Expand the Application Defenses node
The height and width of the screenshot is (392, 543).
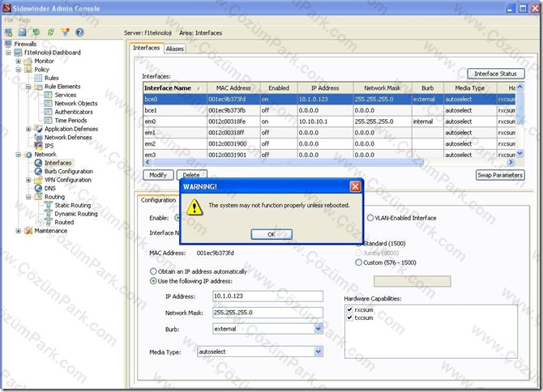coord(28,129)
